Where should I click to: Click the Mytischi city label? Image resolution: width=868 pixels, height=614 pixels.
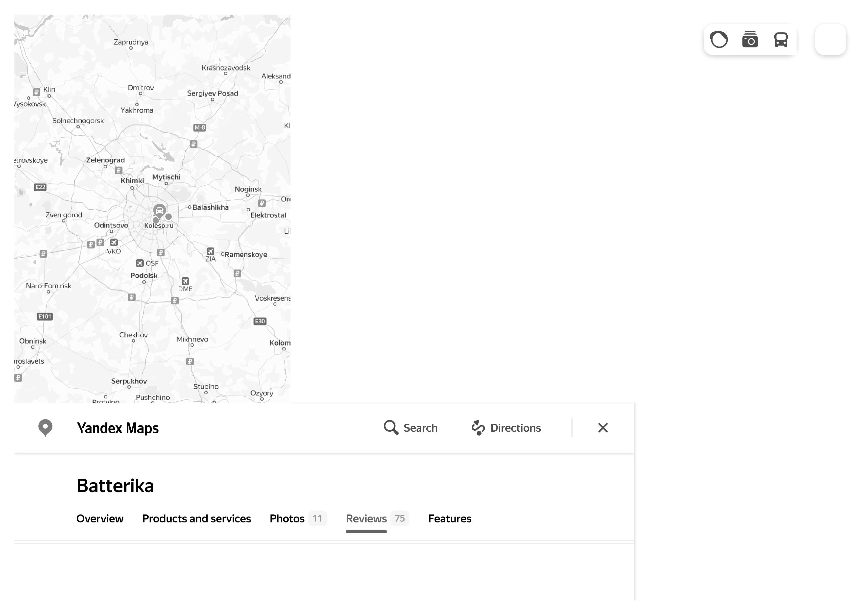pos(166,177)
